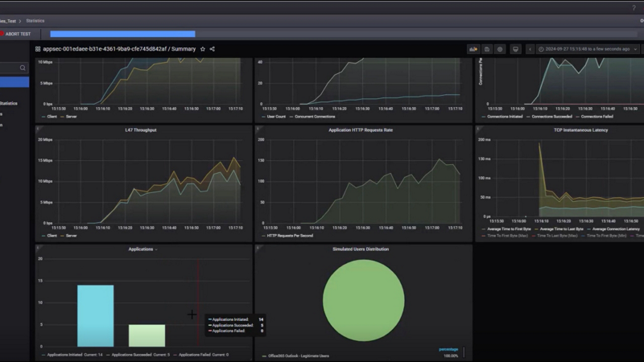Screen dimensions: 644x362
Task: Click the green Simulated Users pie chart
Action: point(364,300)
